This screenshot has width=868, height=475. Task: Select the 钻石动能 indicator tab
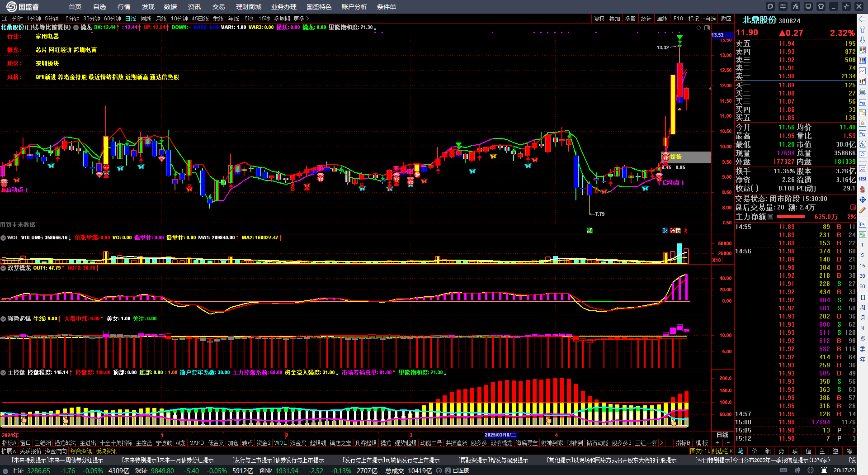pyautogui.click(x=597, y=443)
